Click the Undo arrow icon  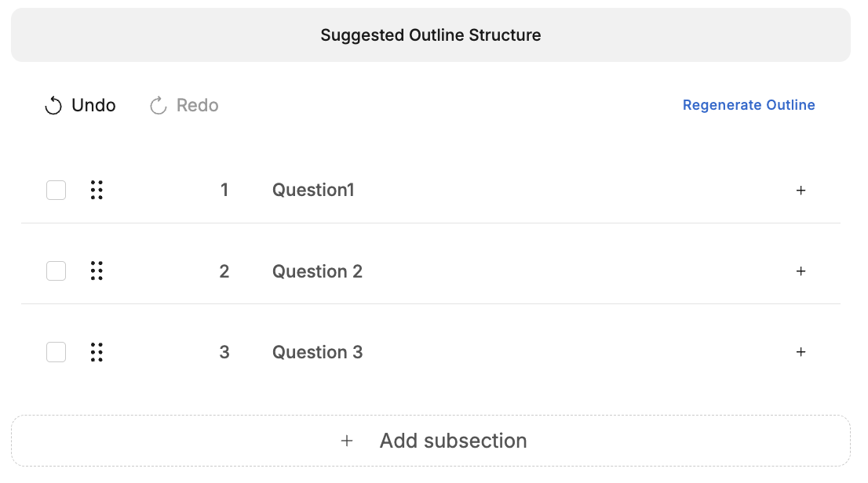coord(53,105)
